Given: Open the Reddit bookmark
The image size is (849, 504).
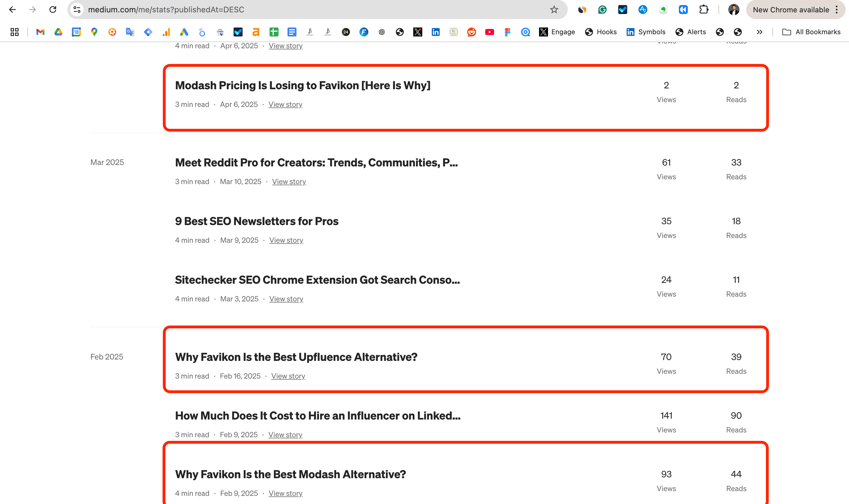Looking at the screenshot, I should coord(472,32).
